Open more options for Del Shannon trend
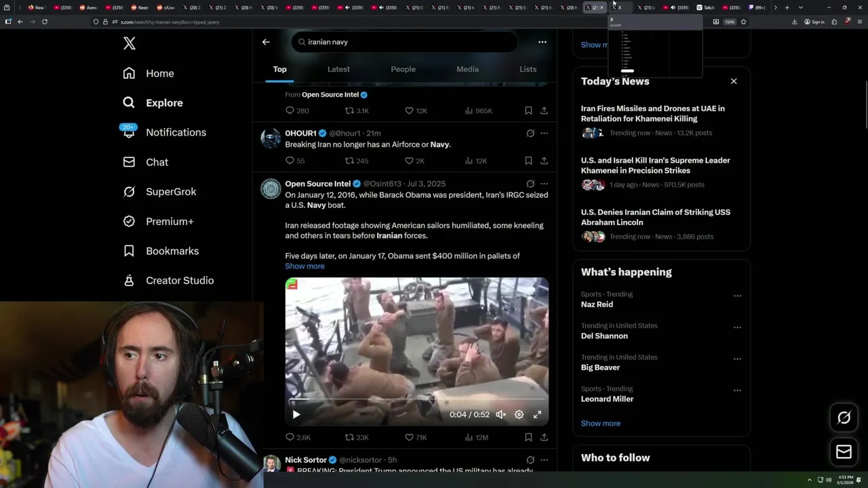868x488 pixels. [x=737, y=327]
